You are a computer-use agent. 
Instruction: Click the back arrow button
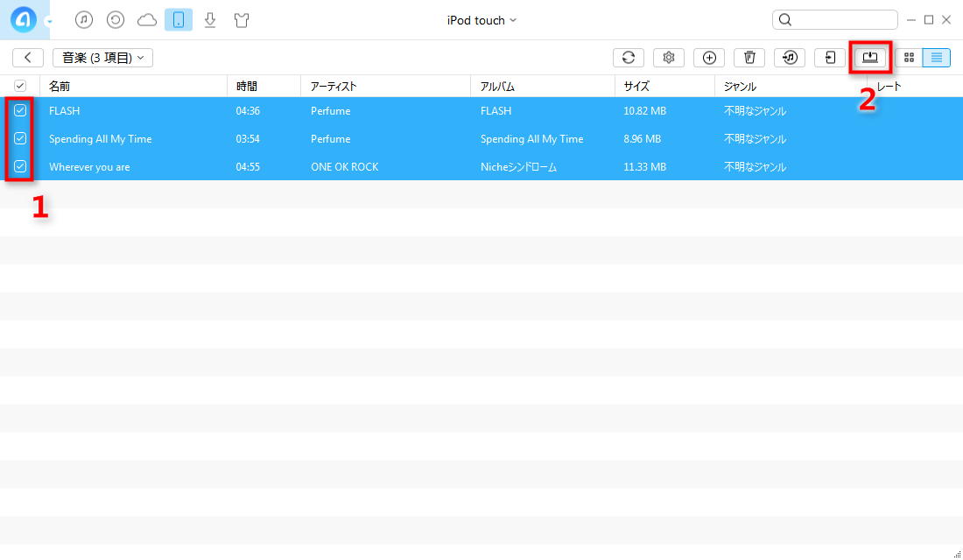pyautogui.click(x=28, y=57)
